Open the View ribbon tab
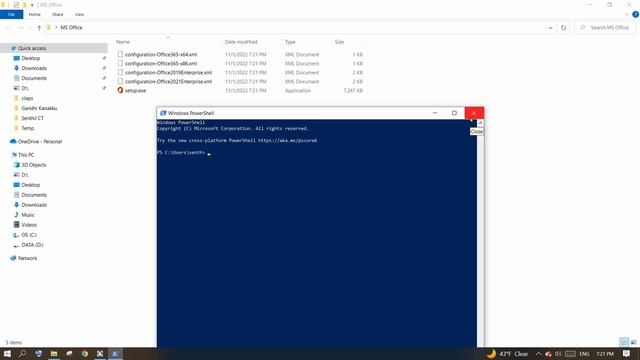Image resolution: width=640 pixels, height=360 pixels. pos(79,14)
